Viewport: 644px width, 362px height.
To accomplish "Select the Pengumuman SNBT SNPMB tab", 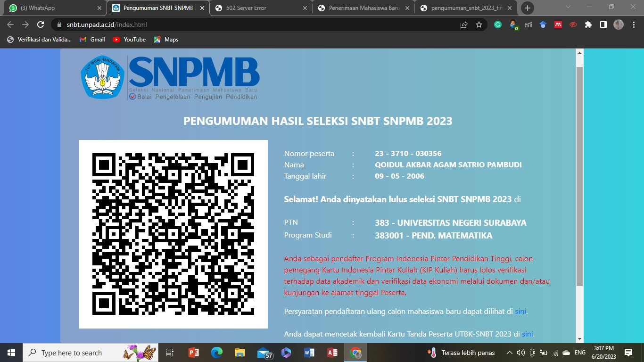I will click(157, 8).
